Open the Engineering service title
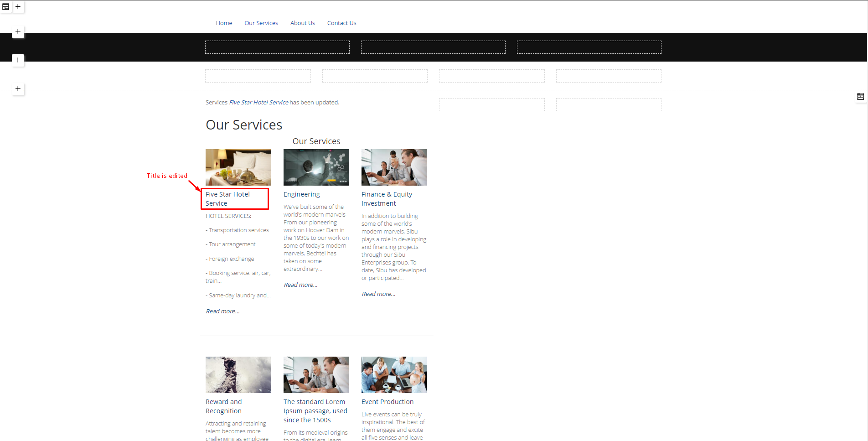The width and height of the screenshot is (868, 441). (302, 194)
